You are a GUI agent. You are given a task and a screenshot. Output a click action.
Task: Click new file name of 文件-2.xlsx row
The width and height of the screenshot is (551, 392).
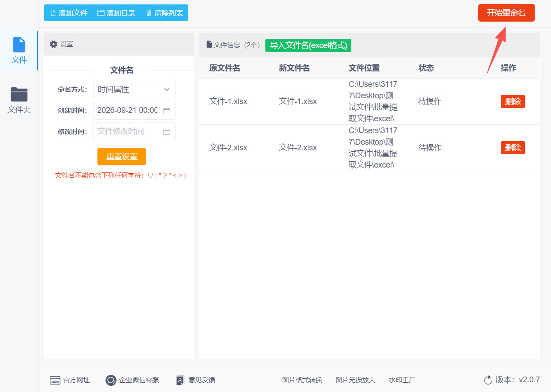(298, 148)
